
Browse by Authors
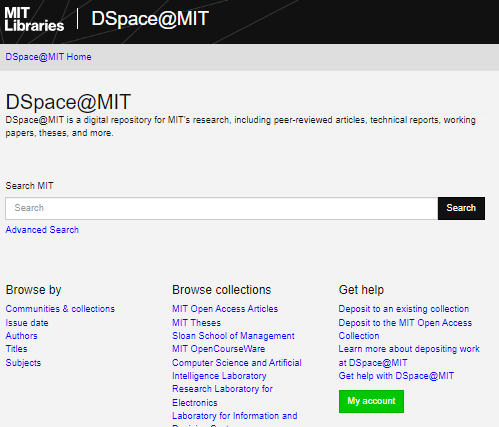click(21, 336)
